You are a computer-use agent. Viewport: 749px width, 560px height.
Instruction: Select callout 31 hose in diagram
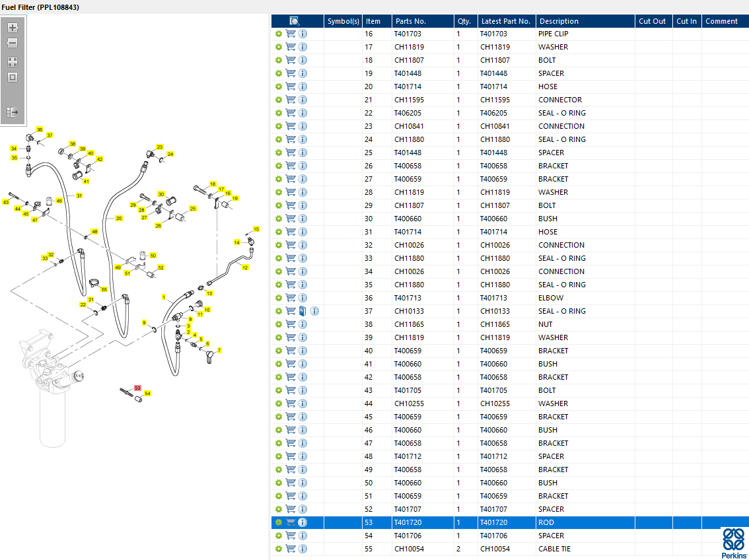coord(79,195)
